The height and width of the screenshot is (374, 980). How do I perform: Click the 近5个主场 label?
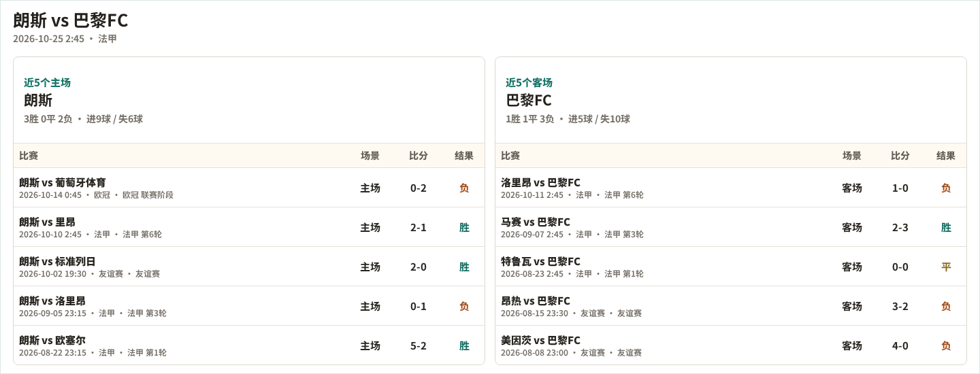(47, 82)
